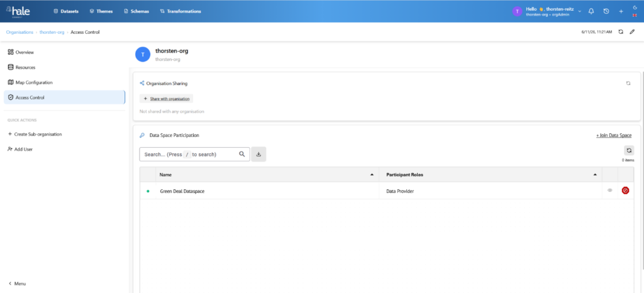644x293 pixels.
Task: Sort by Participant Roles column arrow
Action: coord(595,175)
